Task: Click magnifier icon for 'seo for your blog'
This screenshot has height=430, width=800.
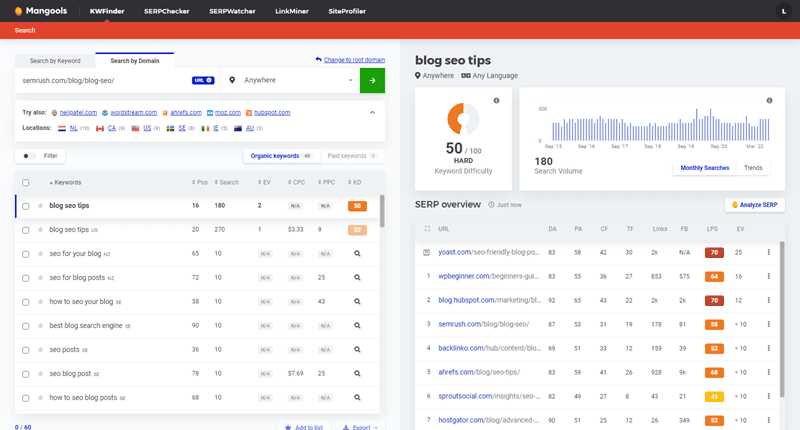Action: coord(357,254)
